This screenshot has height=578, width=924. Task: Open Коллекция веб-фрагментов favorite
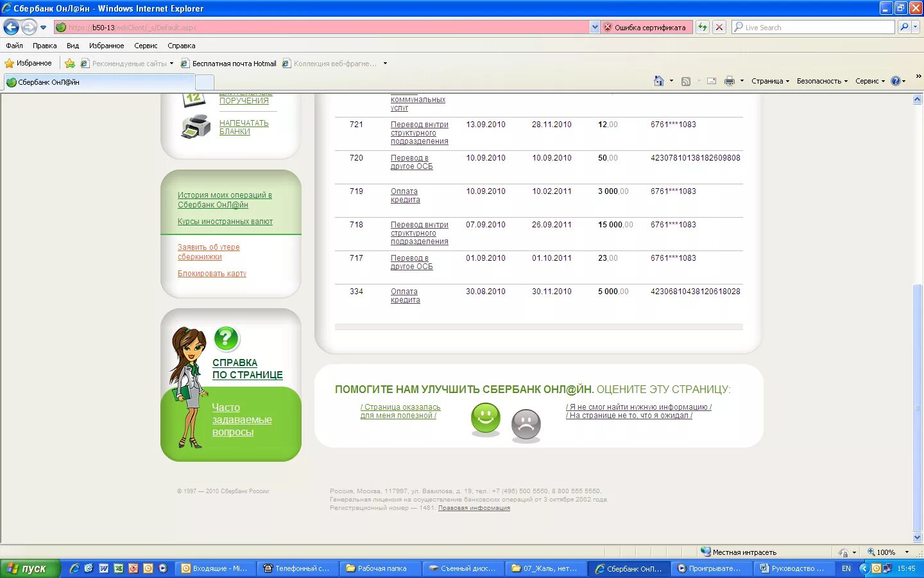tap(330, 64)
